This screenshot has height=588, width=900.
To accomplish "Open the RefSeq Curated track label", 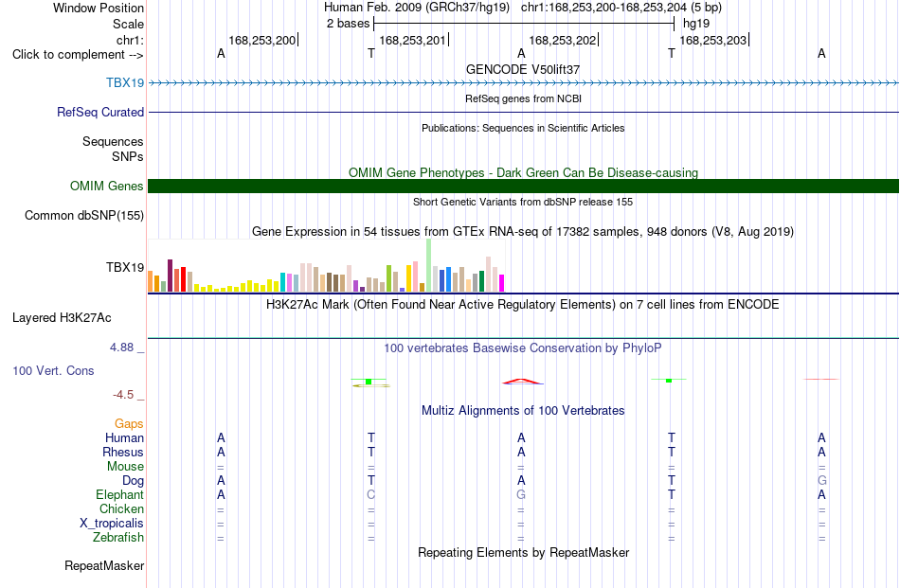I will point(100,112).
